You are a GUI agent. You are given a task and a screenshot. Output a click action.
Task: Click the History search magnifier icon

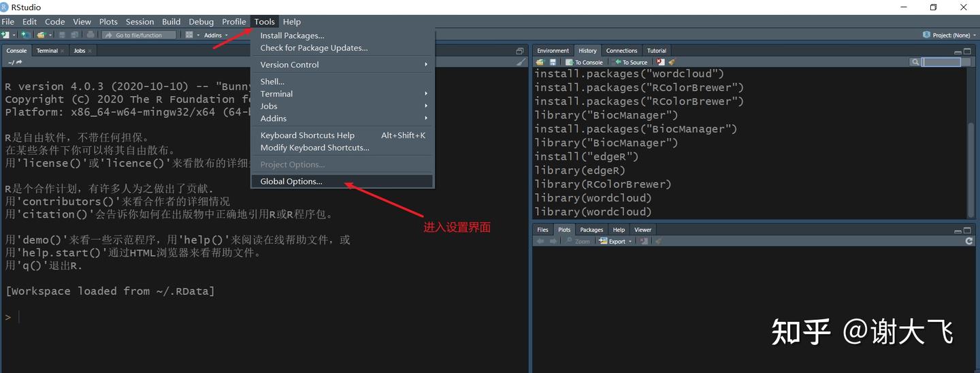[915, 62]
